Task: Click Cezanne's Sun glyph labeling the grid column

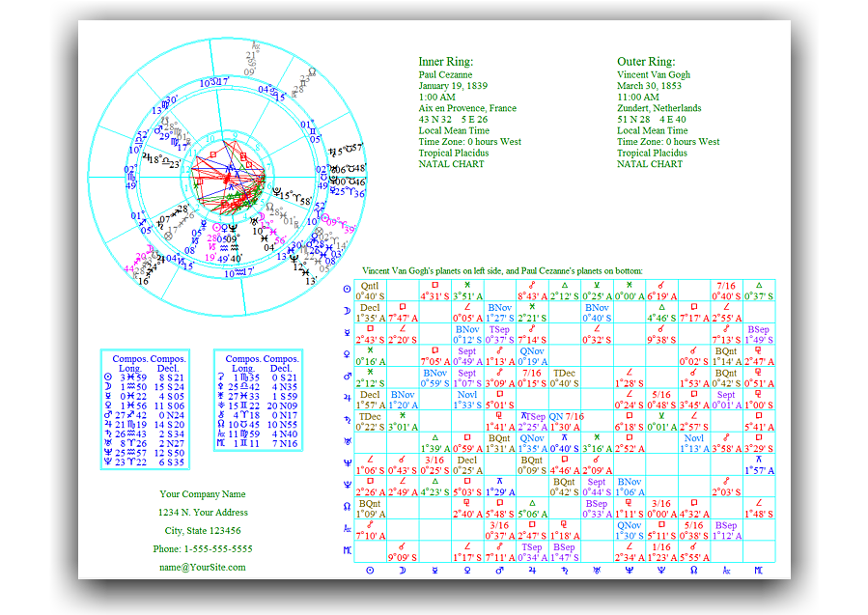Action: coord(371,571)
